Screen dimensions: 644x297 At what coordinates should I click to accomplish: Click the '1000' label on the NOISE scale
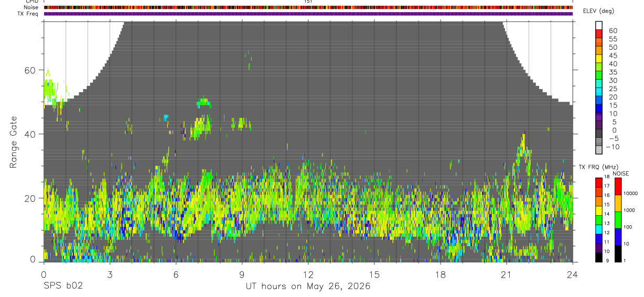[629, 210]
